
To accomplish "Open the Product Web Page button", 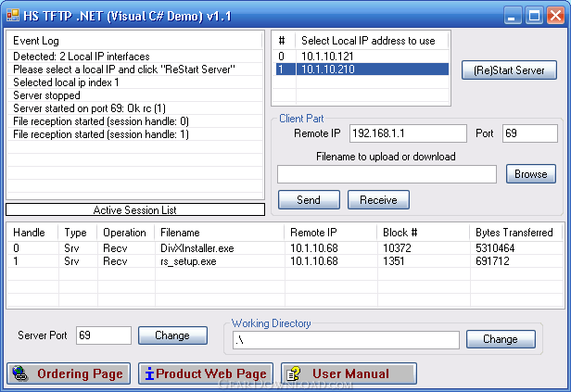I will pyautogui.click(x=206, y=373).
